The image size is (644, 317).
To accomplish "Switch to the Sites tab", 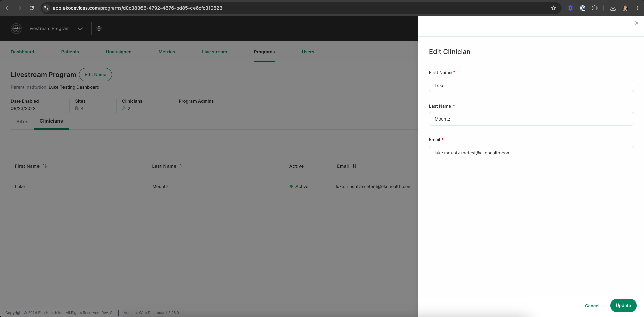I will pos(22,122).
